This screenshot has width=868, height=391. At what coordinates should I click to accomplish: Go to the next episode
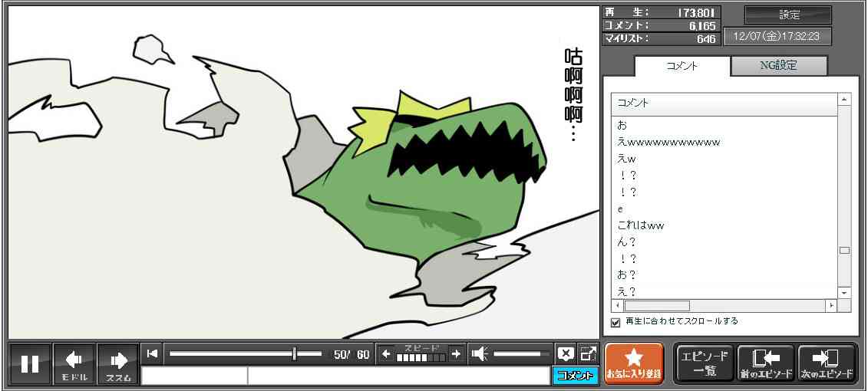point(827,363)
